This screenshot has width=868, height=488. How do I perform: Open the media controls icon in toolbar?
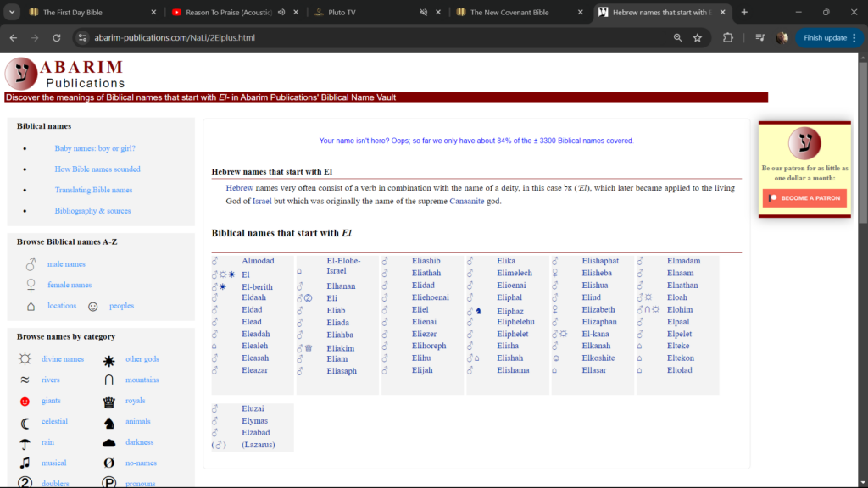(x=759, y=38)
